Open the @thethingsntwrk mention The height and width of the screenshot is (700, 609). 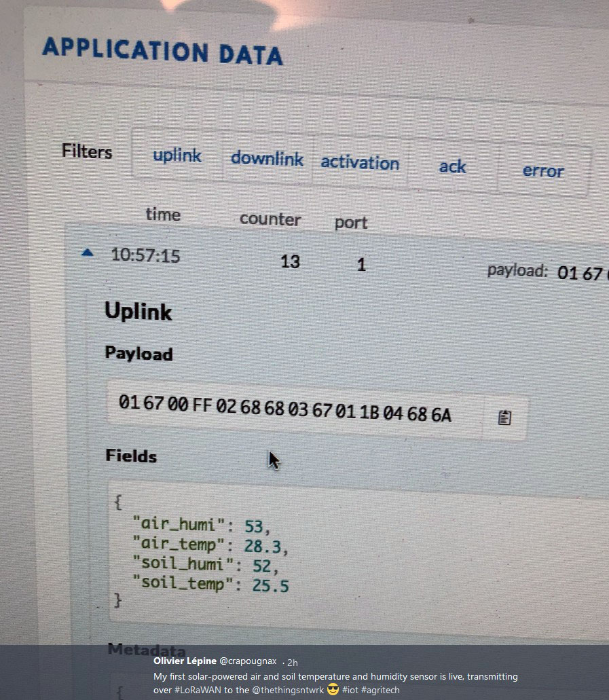click(288, 690)
